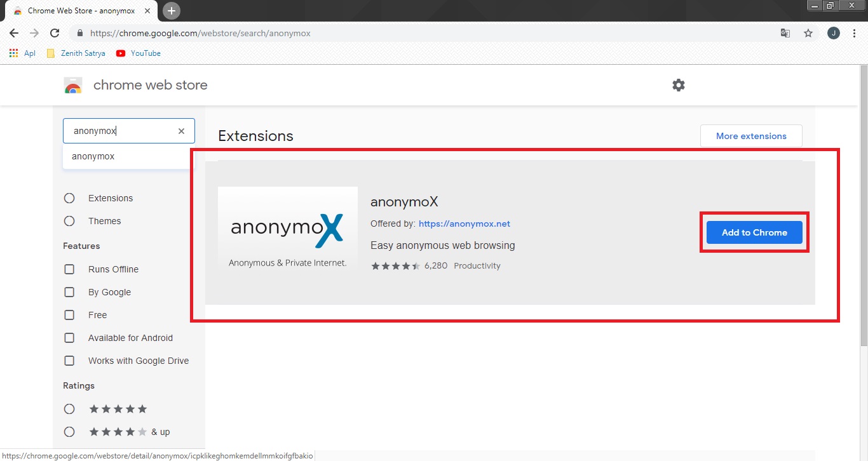Open the Apl apps shortcut

(x=22, y=53)
